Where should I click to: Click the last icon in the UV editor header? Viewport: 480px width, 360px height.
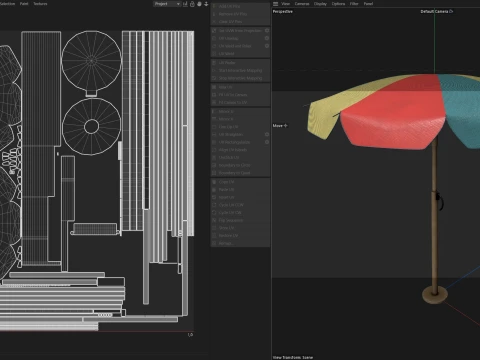(206, 4)
